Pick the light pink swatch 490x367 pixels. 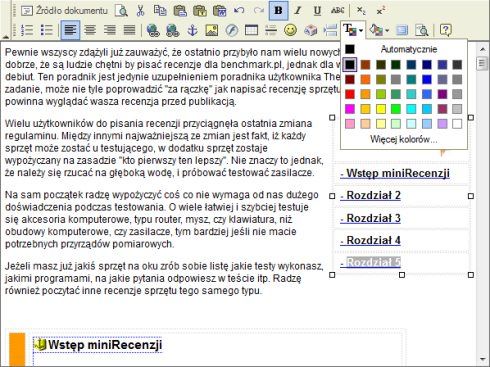[350, 124]
